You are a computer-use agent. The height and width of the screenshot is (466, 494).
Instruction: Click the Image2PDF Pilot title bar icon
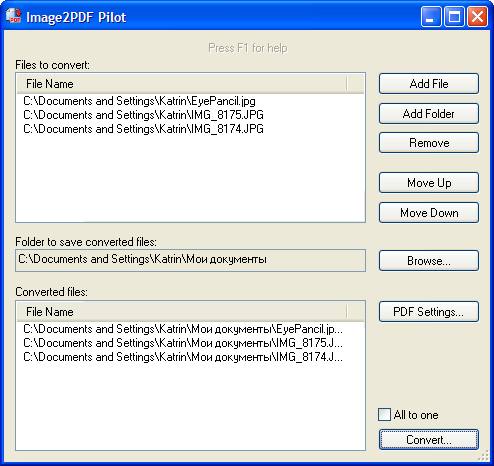(x=14, y=17)
